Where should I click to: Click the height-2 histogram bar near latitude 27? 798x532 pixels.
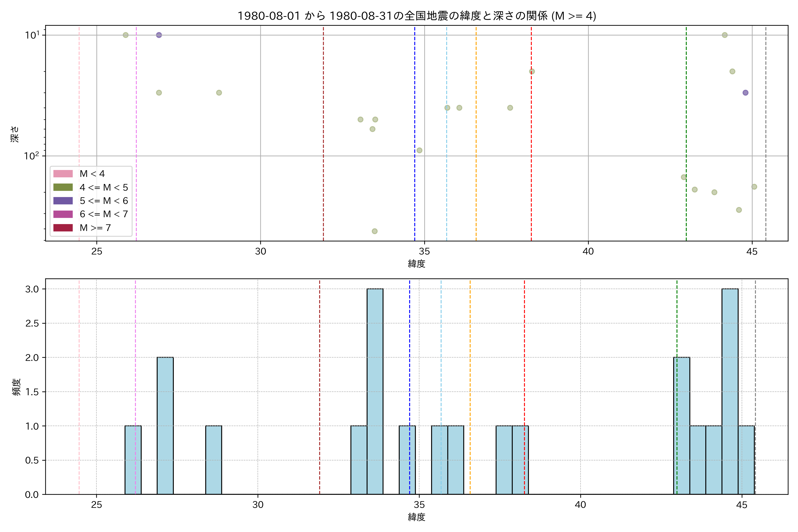[x=165, y=426]
